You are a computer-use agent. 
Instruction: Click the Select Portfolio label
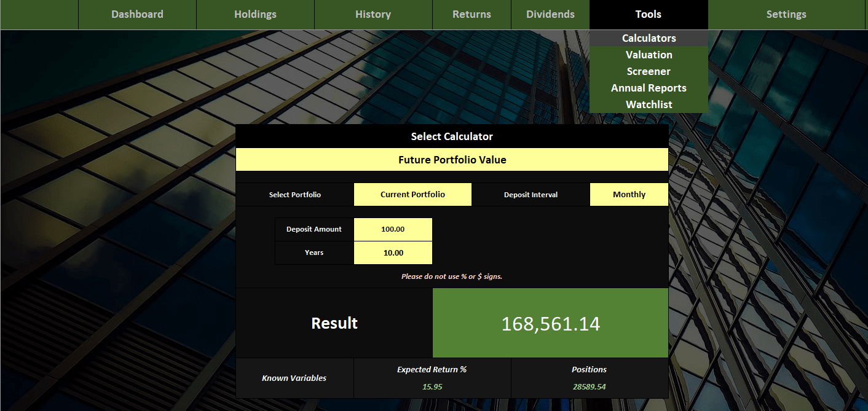click(295, 195)
